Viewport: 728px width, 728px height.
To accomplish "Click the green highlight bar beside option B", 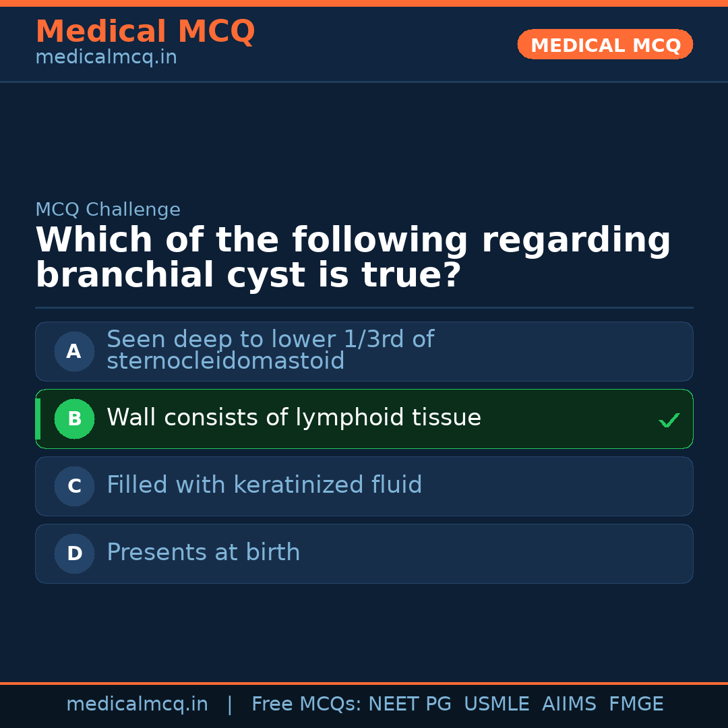I will click(x=38, y=419).
